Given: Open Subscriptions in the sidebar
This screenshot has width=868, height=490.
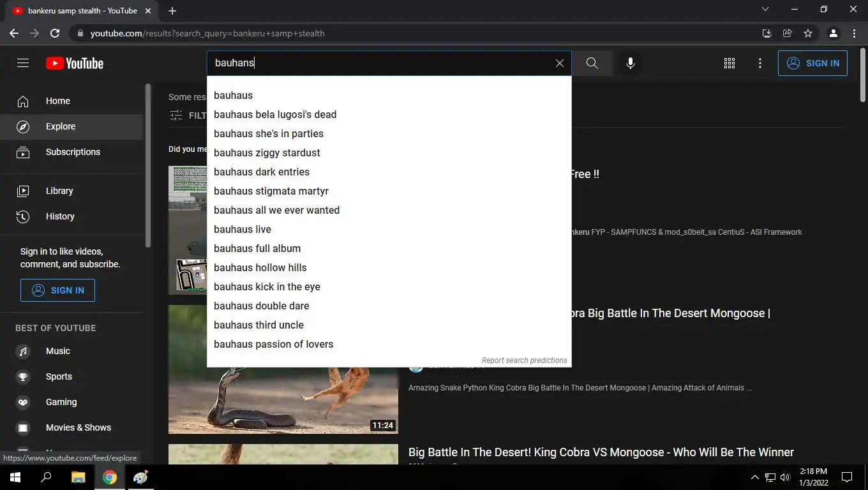Looking at the screenshot, I should click(71, 152).
